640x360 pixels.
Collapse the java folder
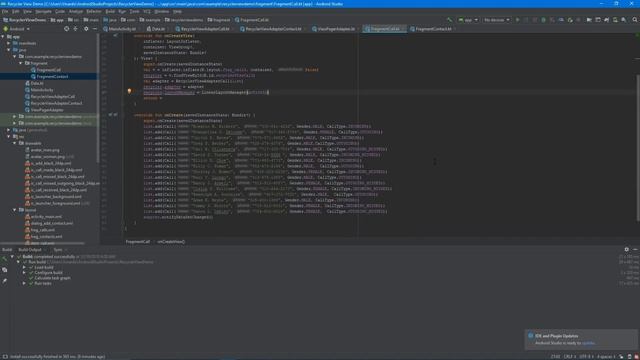(9, 50)
